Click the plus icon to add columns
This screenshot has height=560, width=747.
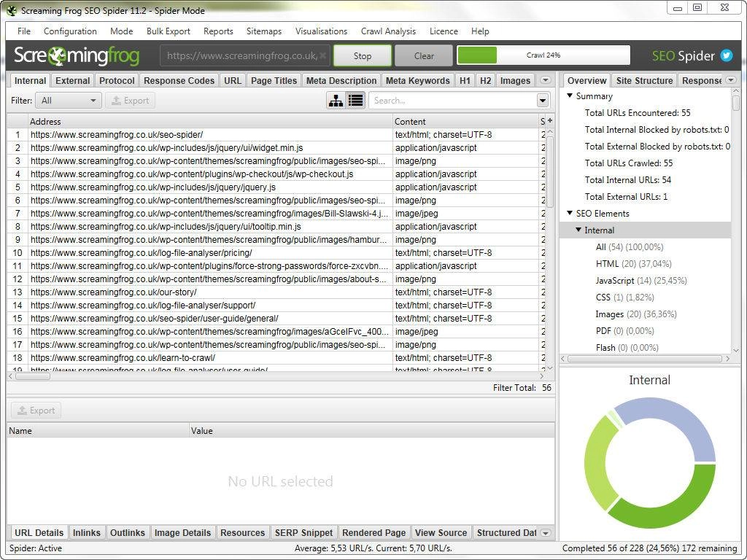[x=550, y=121]
